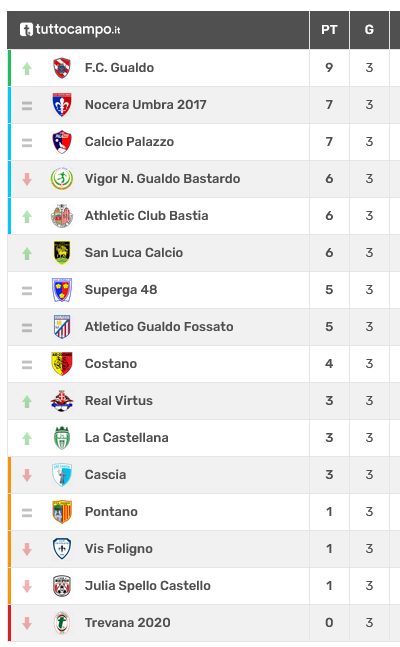Click the equals sign next to Superga 48
The height and width of the screenshot is (647, 400).
coord(27,290)
